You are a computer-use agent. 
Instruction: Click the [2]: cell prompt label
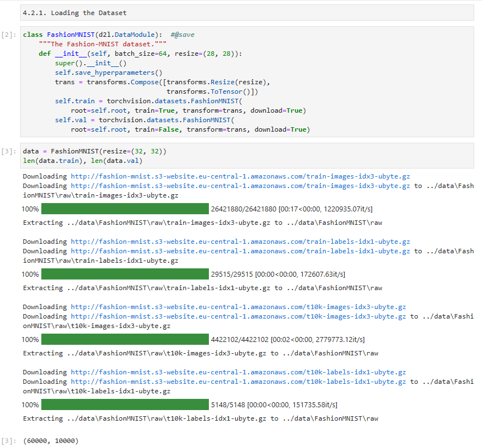(x=8, y=35)
